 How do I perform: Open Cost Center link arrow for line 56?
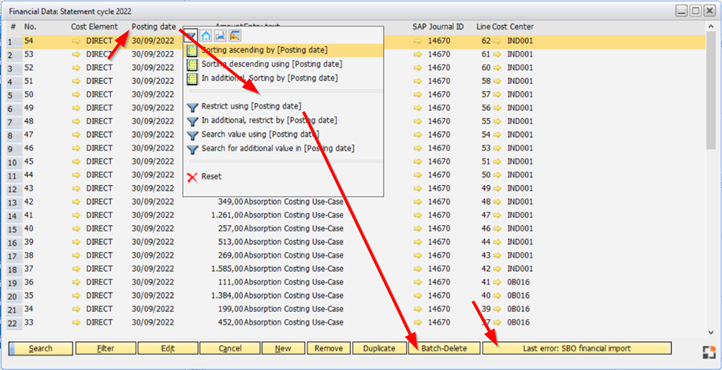tap(497, 108)
